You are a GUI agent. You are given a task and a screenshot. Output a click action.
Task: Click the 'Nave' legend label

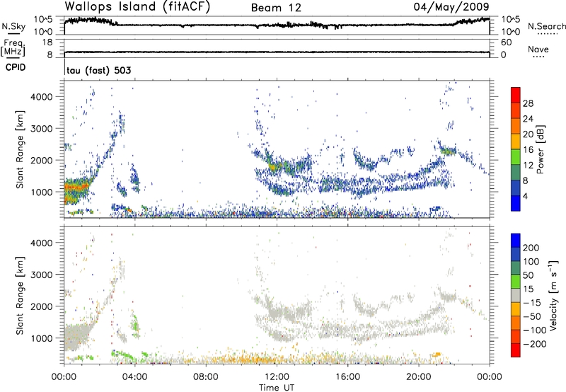(538, 49)
